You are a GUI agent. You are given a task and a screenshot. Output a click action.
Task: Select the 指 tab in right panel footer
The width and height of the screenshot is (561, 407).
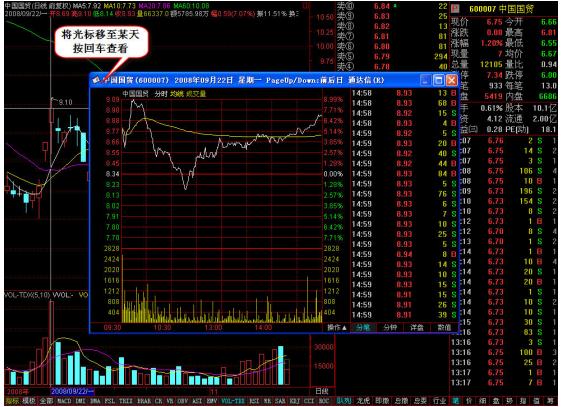tap(523, 401)
